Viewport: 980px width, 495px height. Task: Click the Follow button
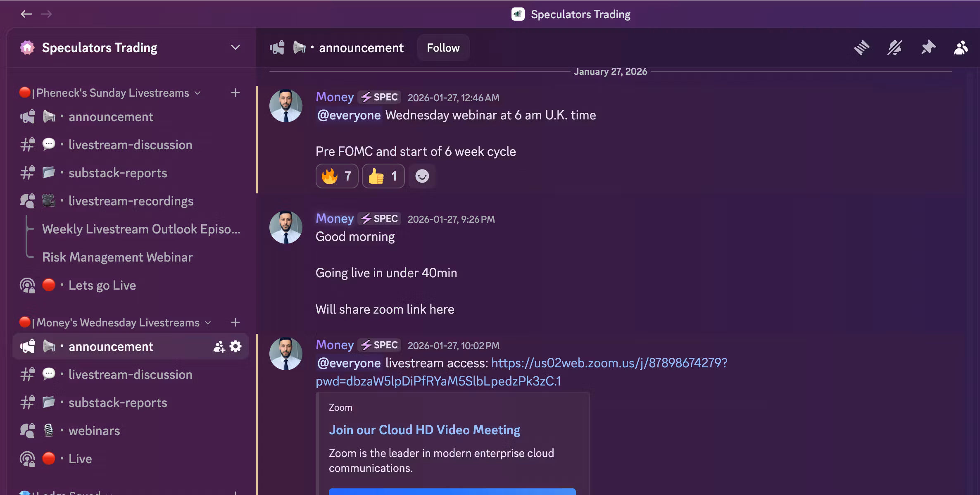443,48
